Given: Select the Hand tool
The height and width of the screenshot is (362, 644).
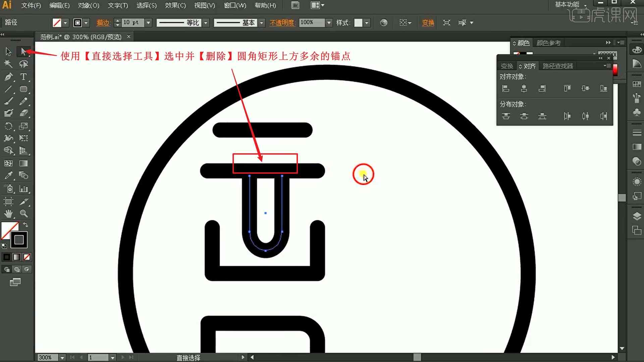Looking at the screenshot, I should 8,214.
